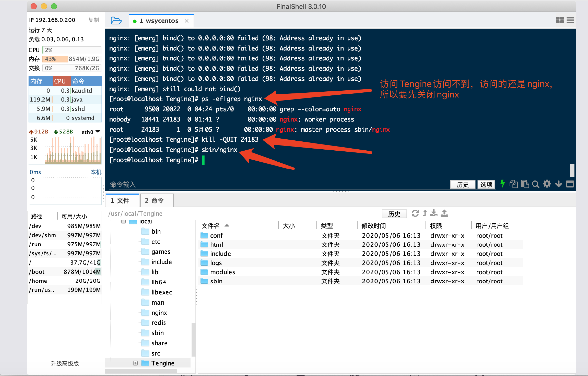Select the conf folder row
588x376 pixels.
tap(361, 235)
